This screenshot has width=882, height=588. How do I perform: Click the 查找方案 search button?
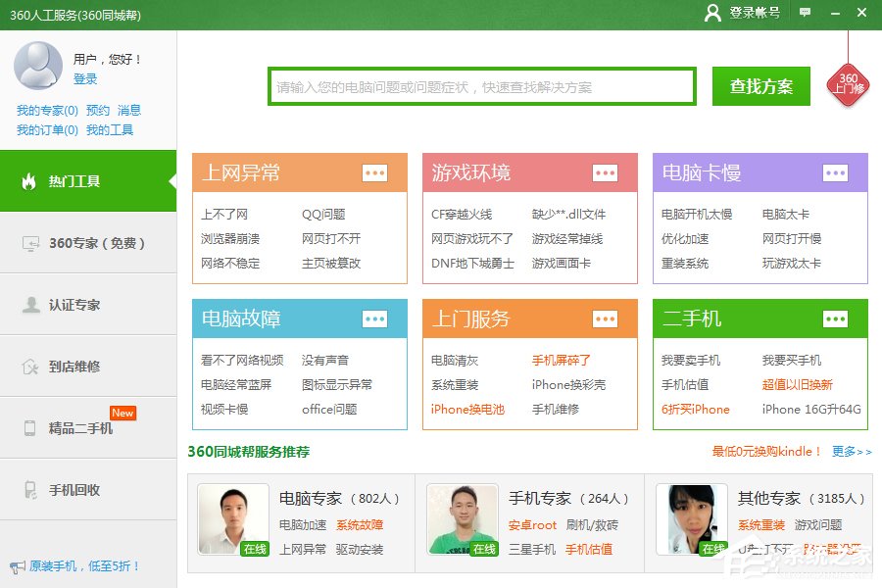pos(760,85)
